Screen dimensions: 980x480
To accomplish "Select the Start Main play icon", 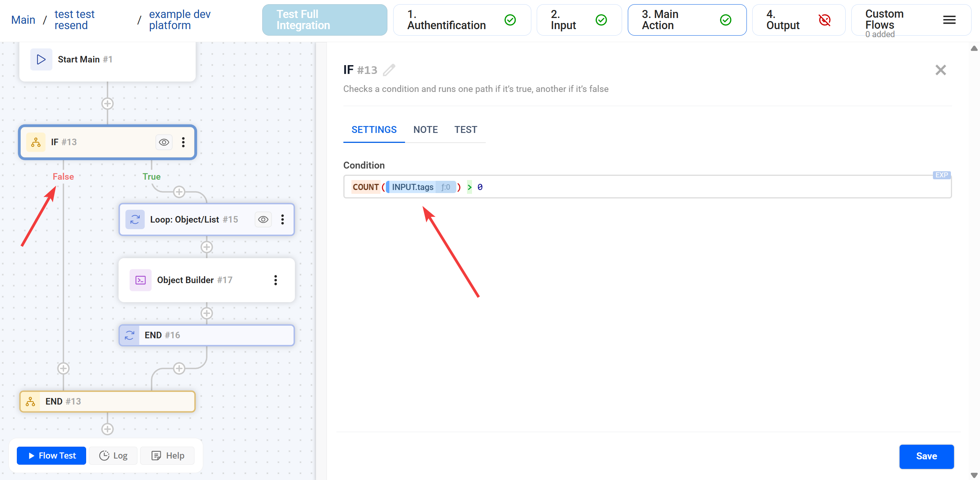I will (x=41, y=59).
